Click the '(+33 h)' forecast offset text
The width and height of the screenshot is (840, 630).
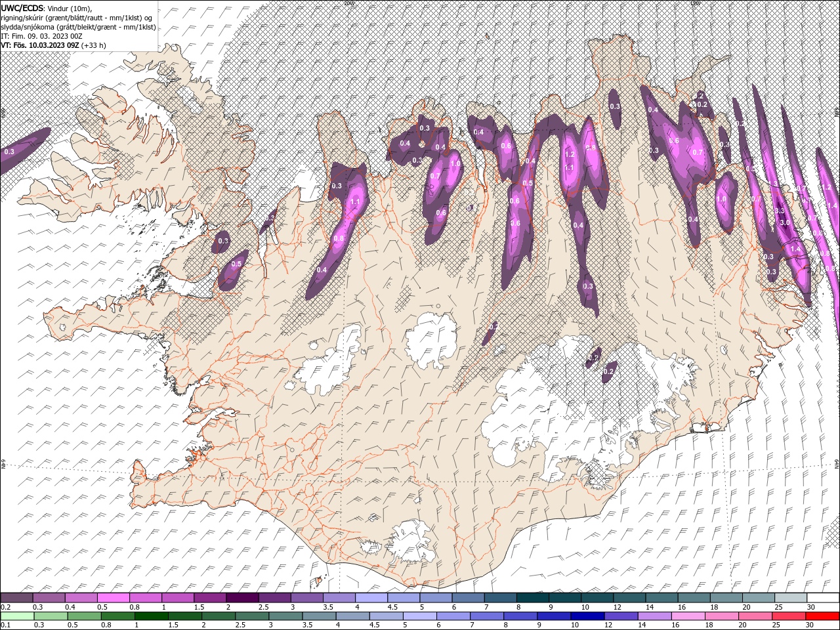point(94,45)
